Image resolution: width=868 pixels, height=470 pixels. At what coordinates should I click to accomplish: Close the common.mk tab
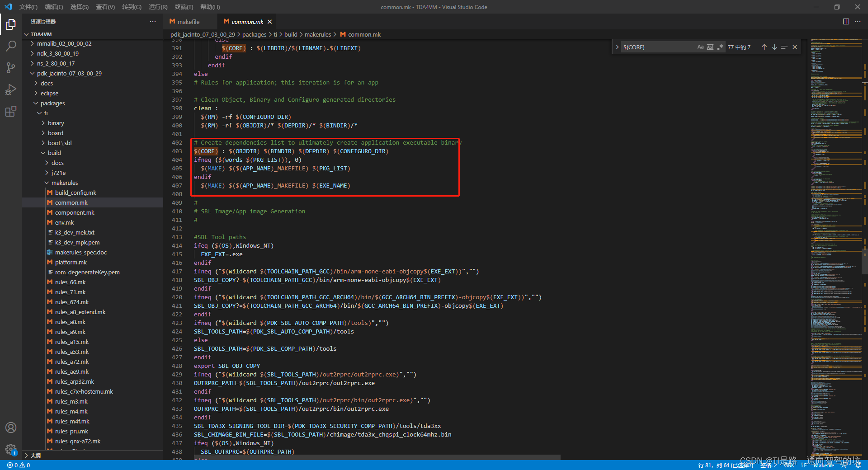[x=270, y=22]
